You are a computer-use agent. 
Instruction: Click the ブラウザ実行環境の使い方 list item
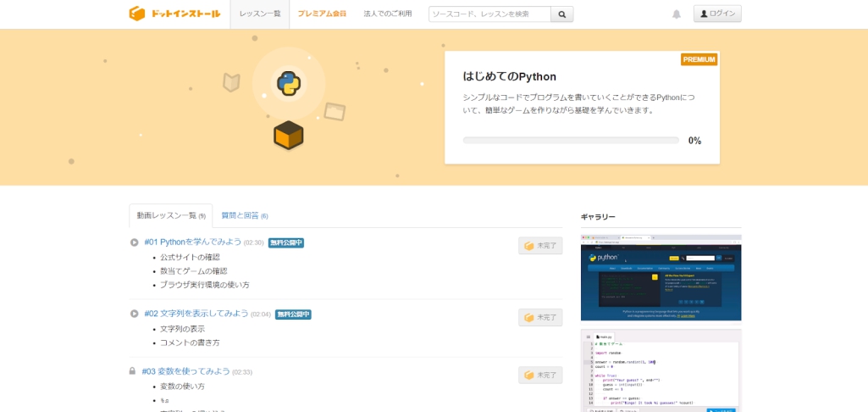(205, 285)
